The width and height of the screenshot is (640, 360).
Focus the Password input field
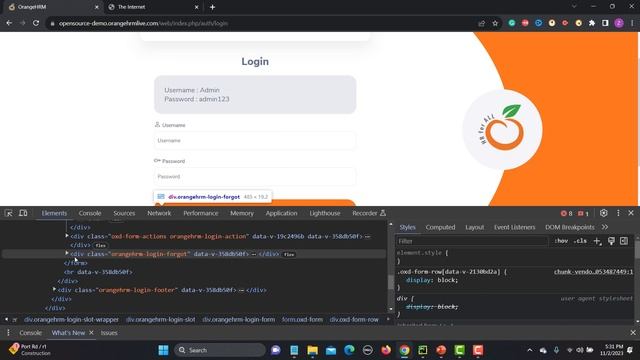[255, 176]
